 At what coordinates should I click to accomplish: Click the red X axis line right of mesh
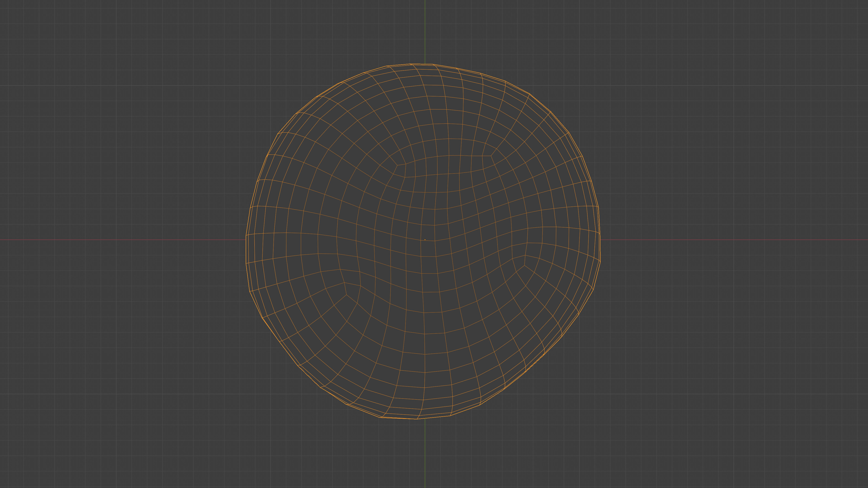[x=735, y=240]
